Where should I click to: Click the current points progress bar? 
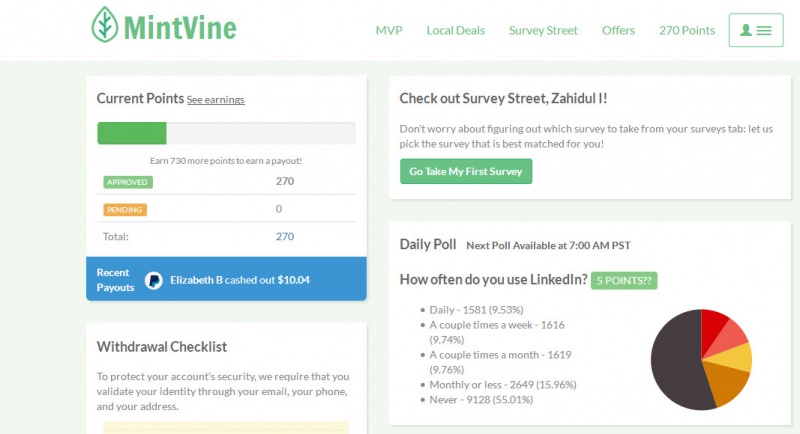click(225, 134)
